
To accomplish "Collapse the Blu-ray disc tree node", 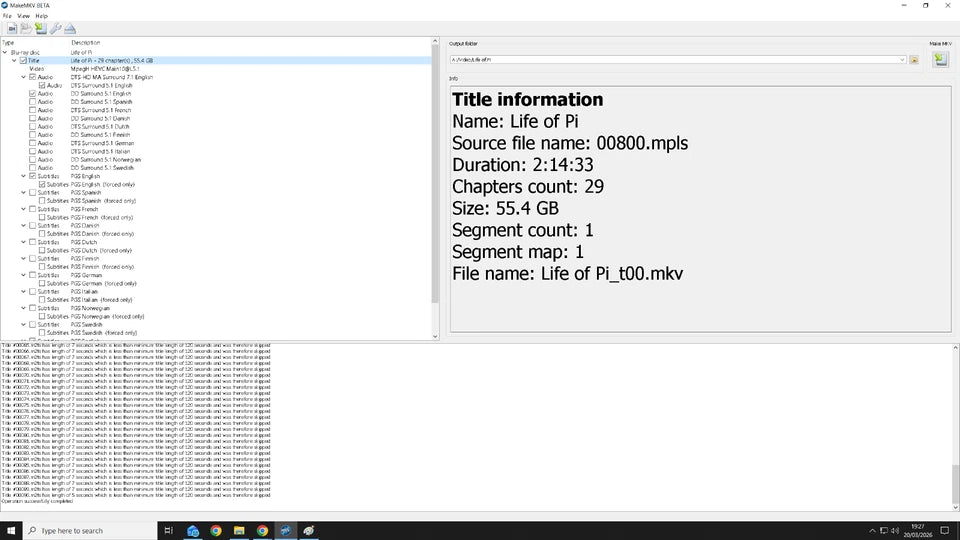I will tap(6, 53).
